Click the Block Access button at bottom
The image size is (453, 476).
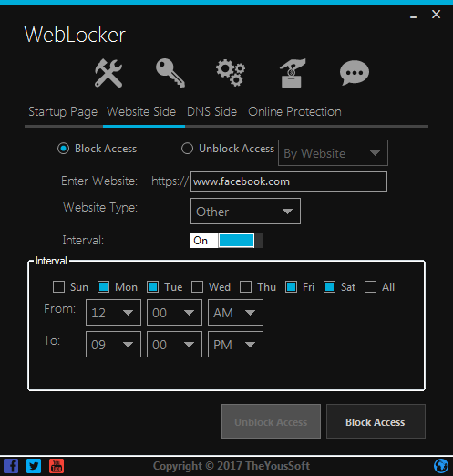tap(376, 421)
